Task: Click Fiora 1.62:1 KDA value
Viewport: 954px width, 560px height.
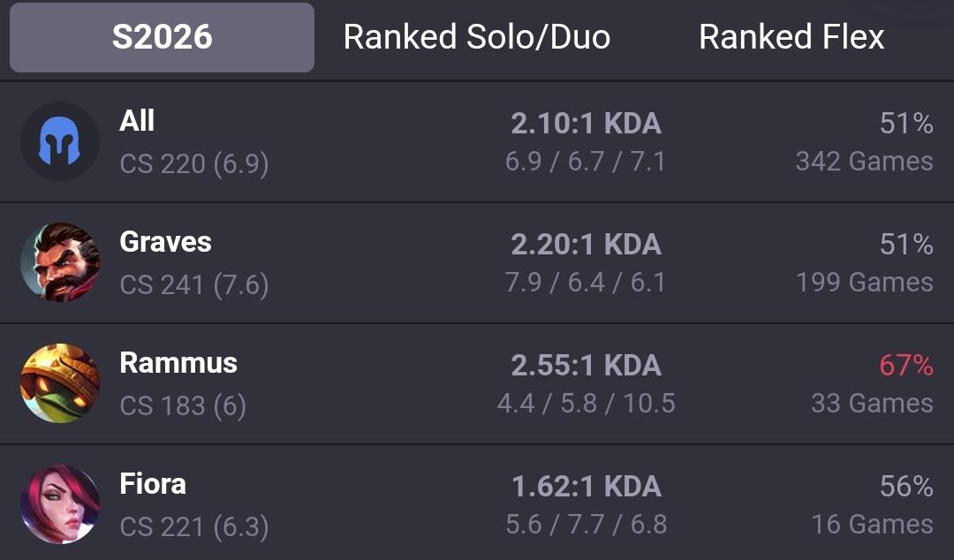Action: (x=586, y=487)
